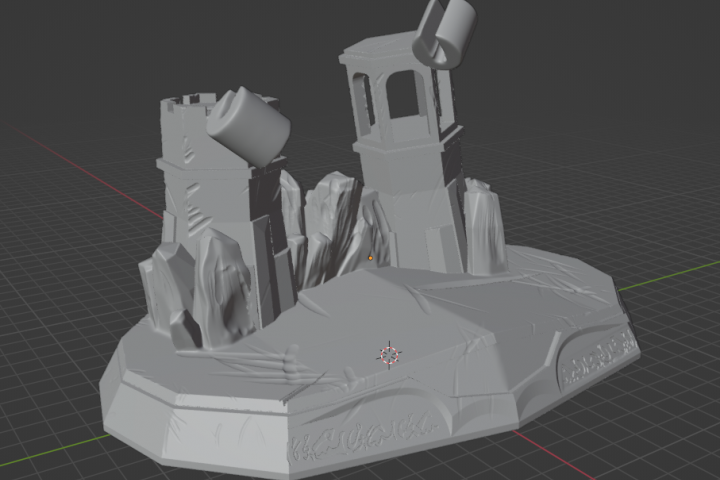Click the engraved rune panel on base right side
720x480 pixels.
[x=597, y=356]
